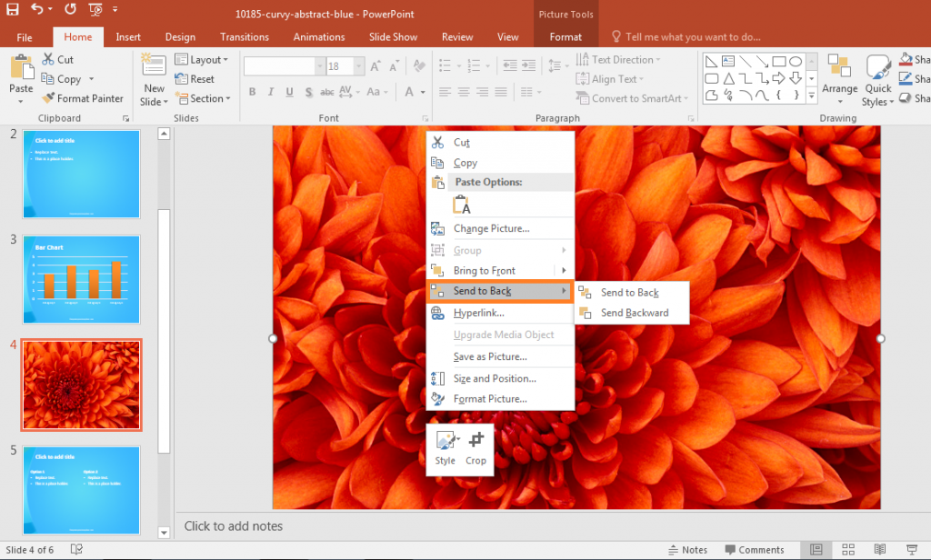
Task: Click the Undo arrow icon
Action: coord(37,9)
